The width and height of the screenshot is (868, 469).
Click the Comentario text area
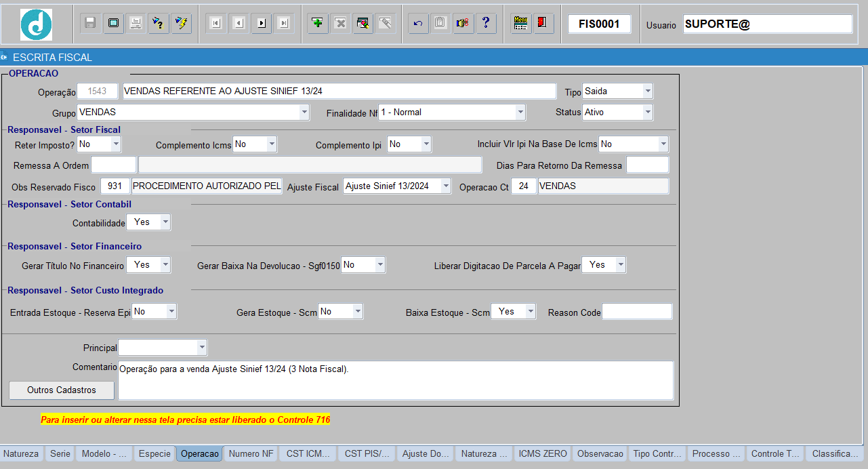tap(396, 380)
